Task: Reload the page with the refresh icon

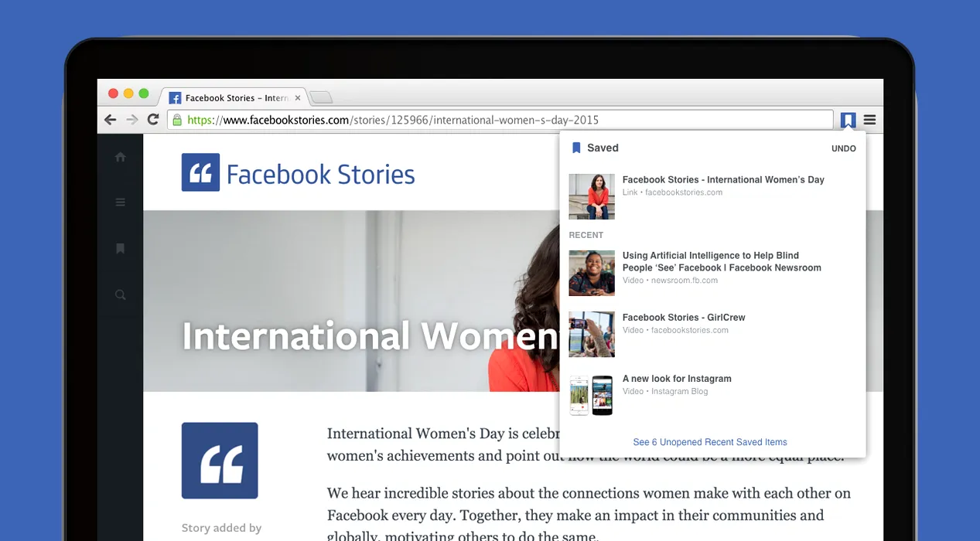Action: point(153,120)
